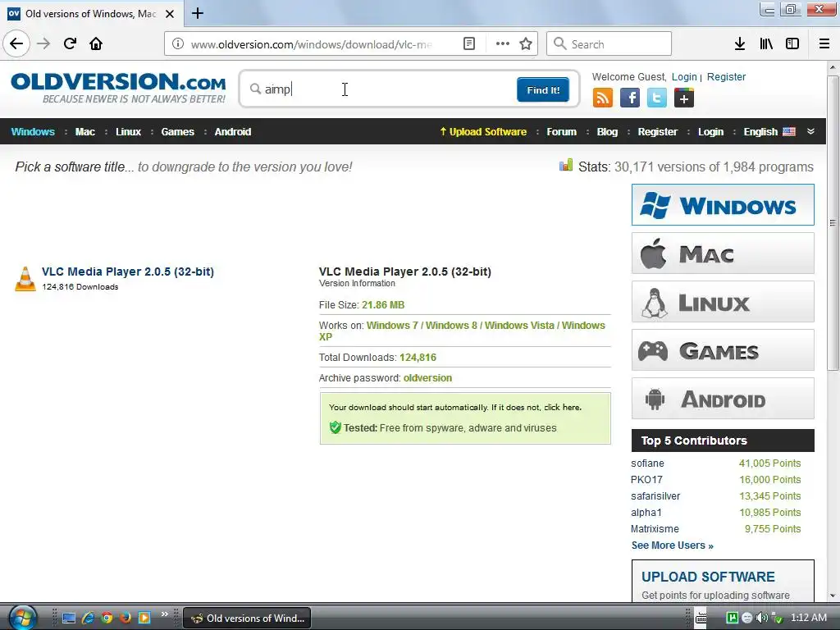The image size is (840, 630).
Task: Open the Twitter share icon
Action: click(x=657, y=98)
